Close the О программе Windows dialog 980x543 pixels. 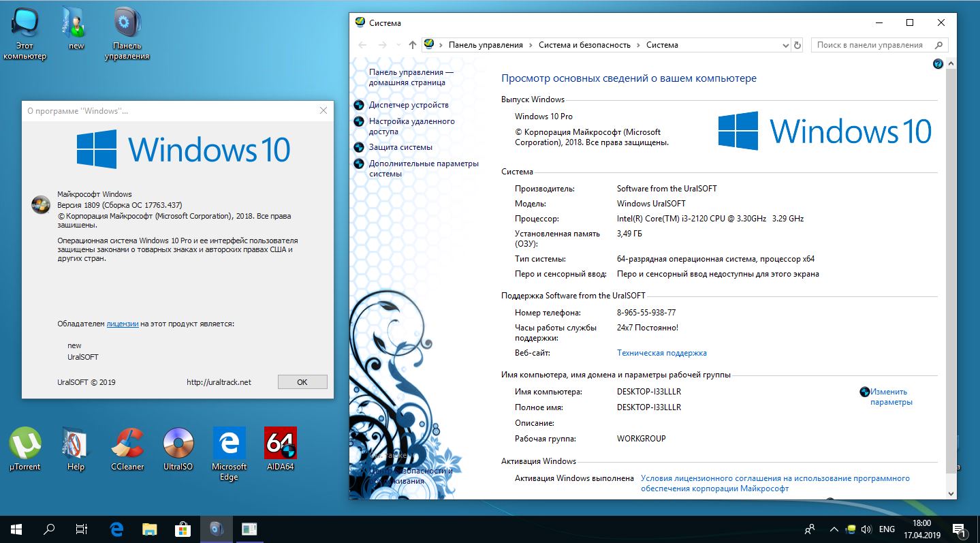click(x=323, y=110)
